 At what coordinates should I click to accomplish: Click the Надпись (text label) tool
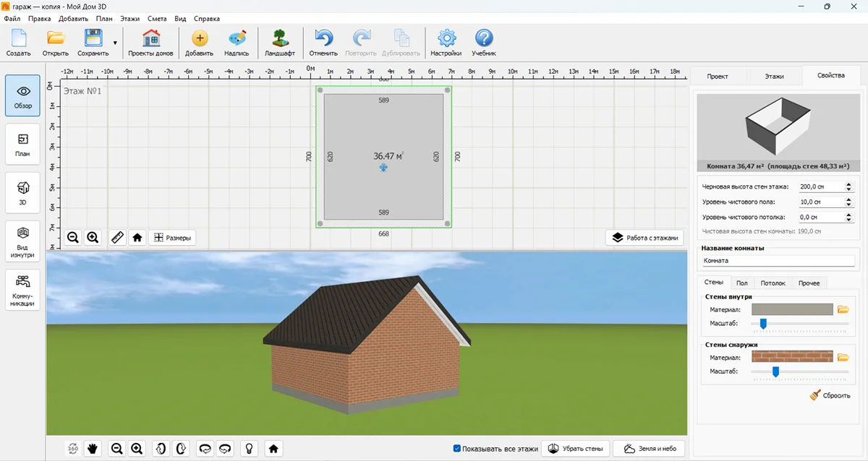(x=237, y=43)
